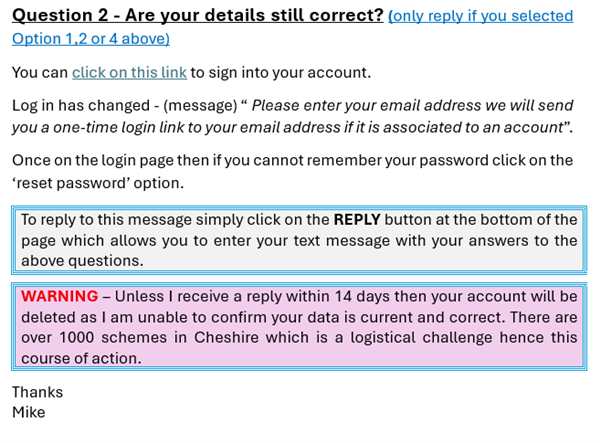Image resolution: width=600 pixels, height=443 pixels.
Task: Follow the 'Option 1,2 or 4 above)' link text
Action: tap(90, 39)
